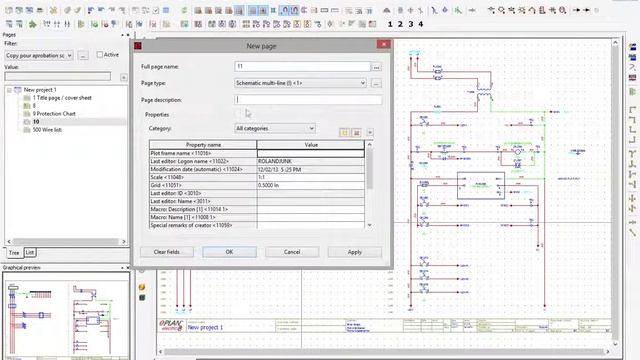Click the small button beside the Value field
The width and height of the screenshot is (640, 360).
(124, 77)
